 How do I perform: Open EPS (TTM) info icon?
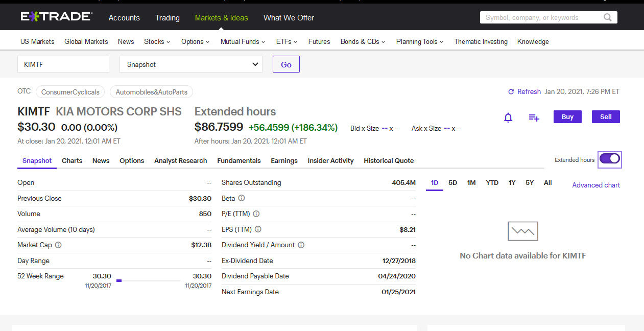click(258, 230)
